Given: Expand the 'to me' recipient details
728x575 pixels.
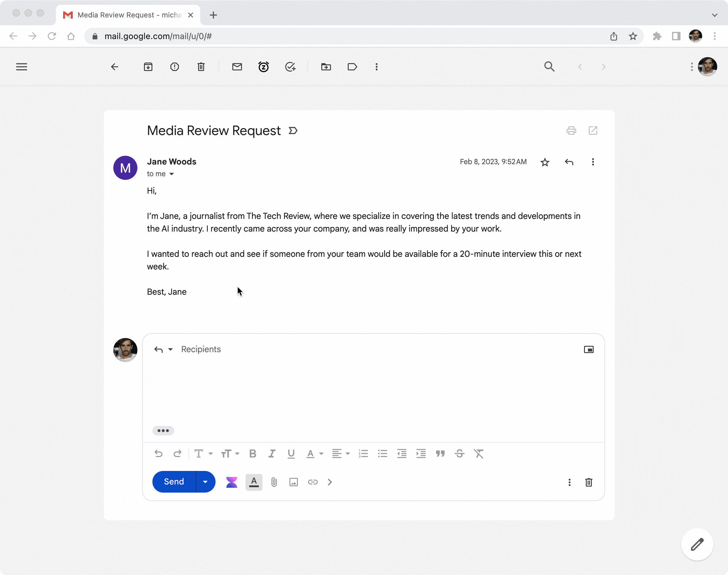Looking at the screenshot, I should point(172,174).
